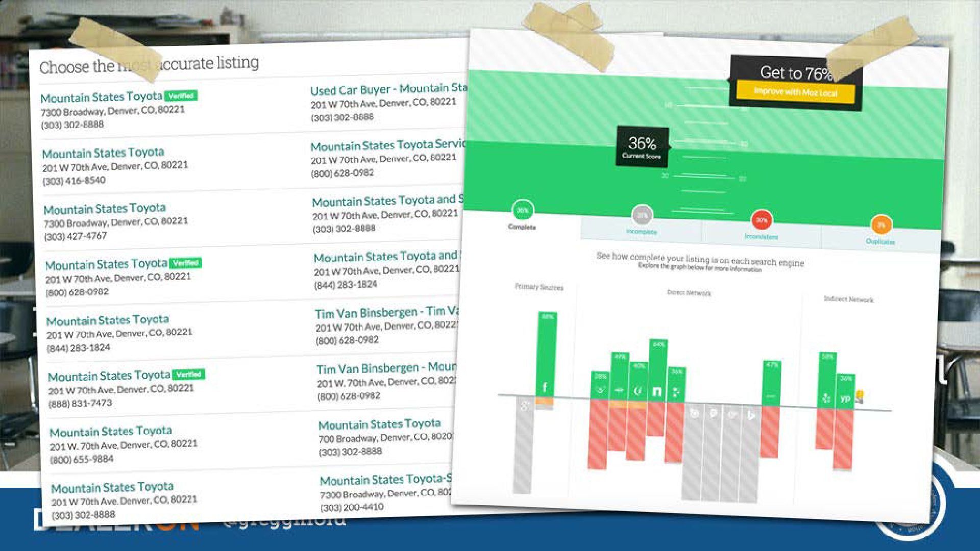Select Mountain States Toyota listing with phone (303) 427-4767
This screenshot has width=980, height=551.
(115, 222)
